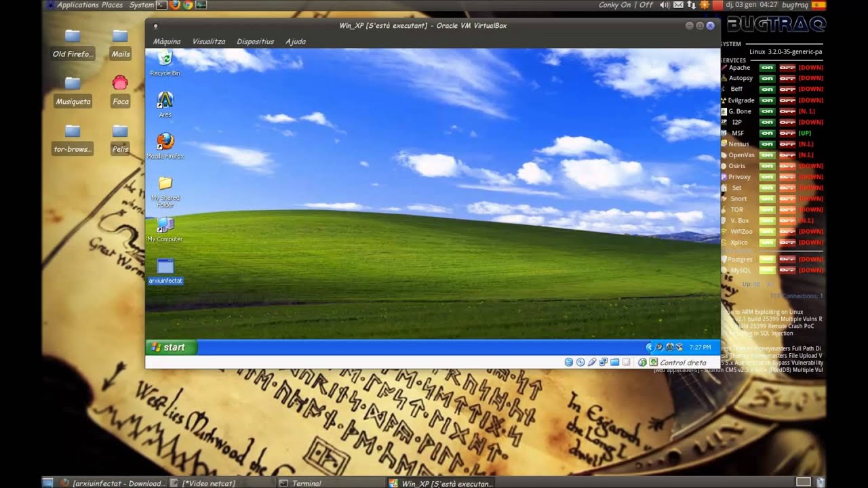The height and width of the screenshot is (488, 868).
Task: Switch to Terminal taskbar window
Action: point(332,483)
